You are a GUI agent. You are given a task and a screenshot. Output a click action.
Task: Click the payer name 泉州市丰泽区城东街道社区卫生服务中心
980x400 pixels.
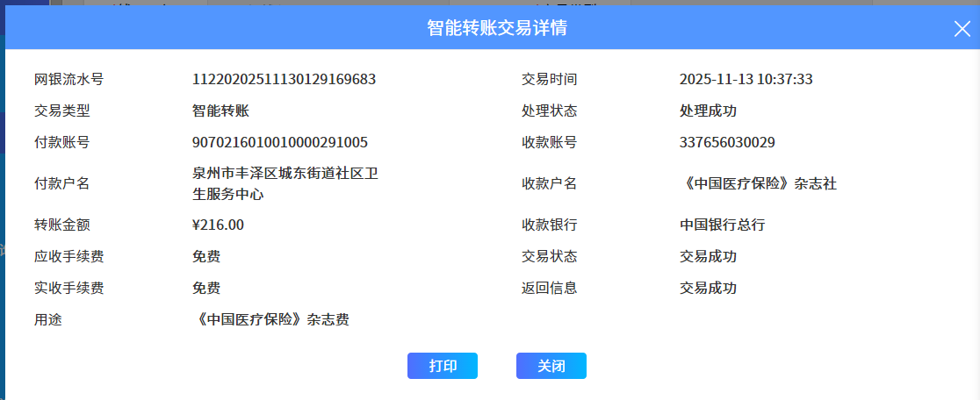click(x=285, y=184)
